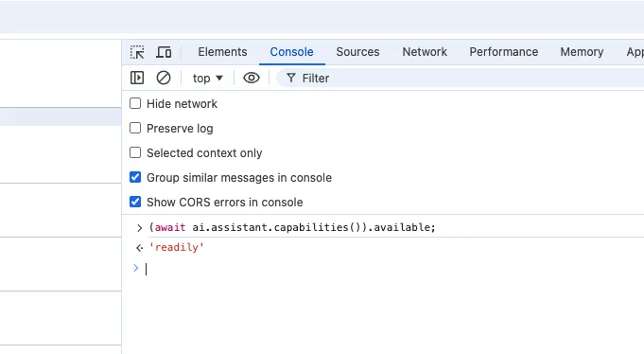Viewport: 644px width, 354px height.
Task: Show the console sidebar panel icon
Action: 137,78
